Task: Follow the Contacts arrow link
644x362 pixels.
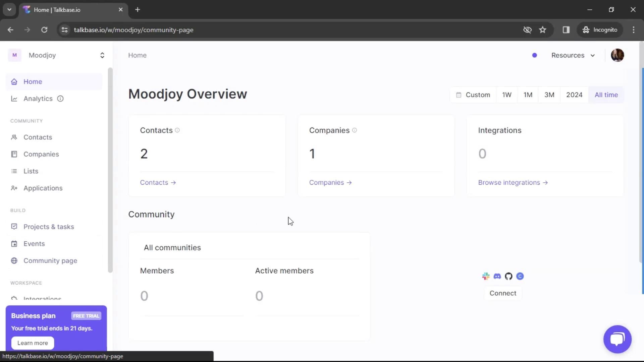Action: (x=158, y=183)
